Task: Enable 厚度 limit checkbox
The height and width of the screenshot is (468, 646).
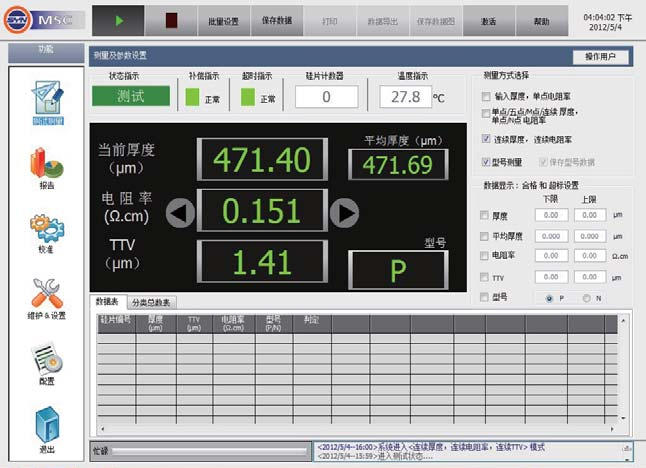Action: click(x=484, y=215)
